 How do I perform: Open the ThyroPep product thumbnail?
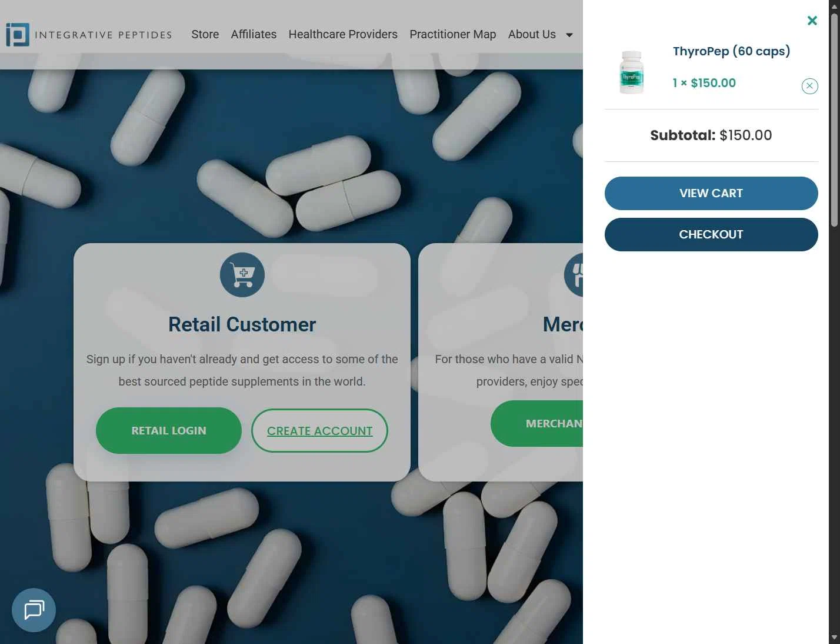(631, 72)
